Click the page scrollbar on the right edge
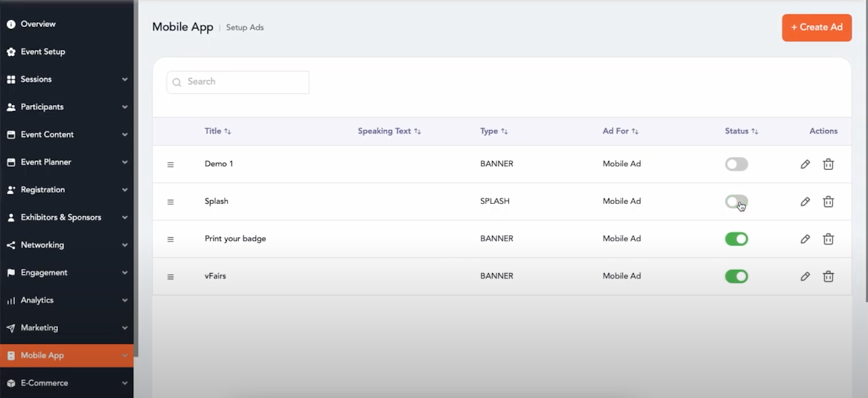Image resolution: width=868 pixels, height=398 pixels. 866,152
